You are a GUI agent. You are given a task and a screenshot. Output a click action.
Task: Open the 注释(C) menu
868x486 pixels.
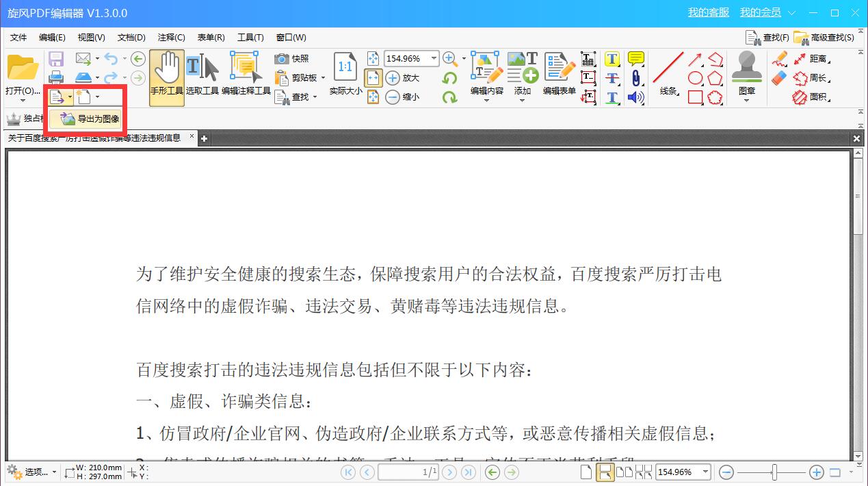(x=170, y=37)
